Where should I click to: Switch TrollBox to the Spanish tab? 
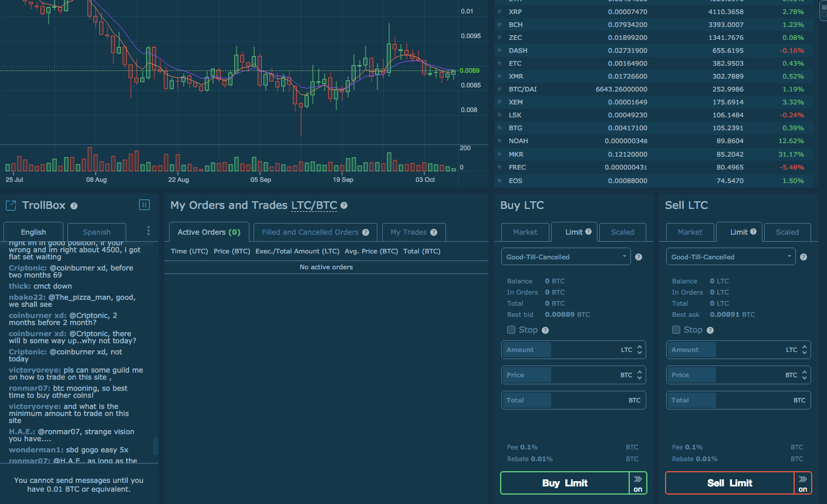97,232
